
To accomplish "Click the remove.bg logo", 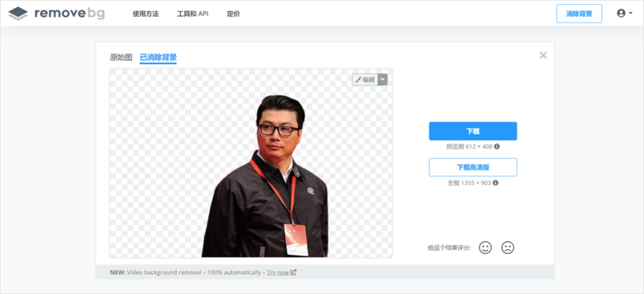I will (x=57, y=14).
